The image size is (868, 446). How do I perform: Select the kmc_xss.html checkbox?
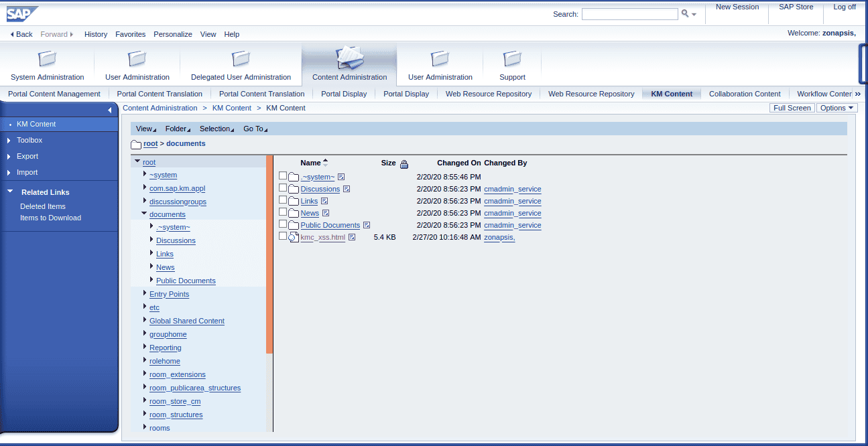[283, 236]
